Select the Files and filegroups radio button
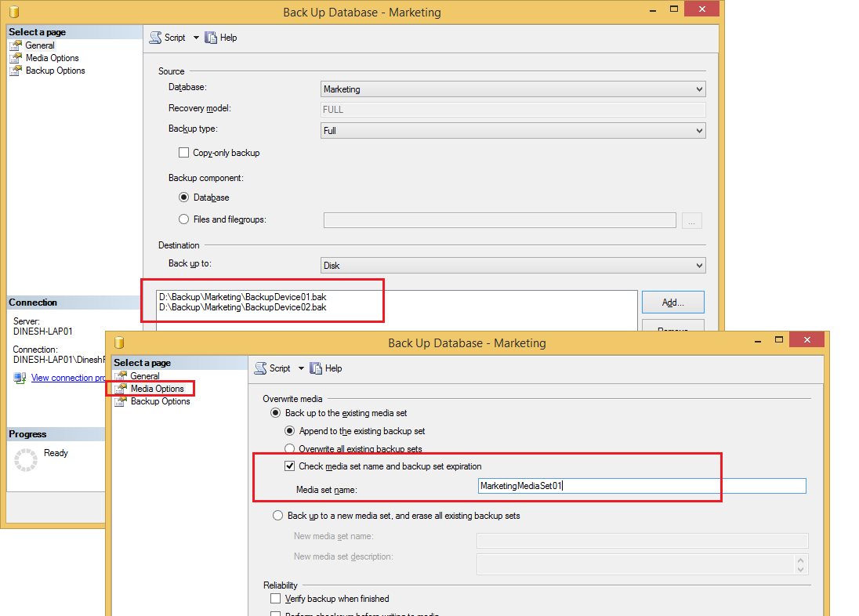 (183, 219)
